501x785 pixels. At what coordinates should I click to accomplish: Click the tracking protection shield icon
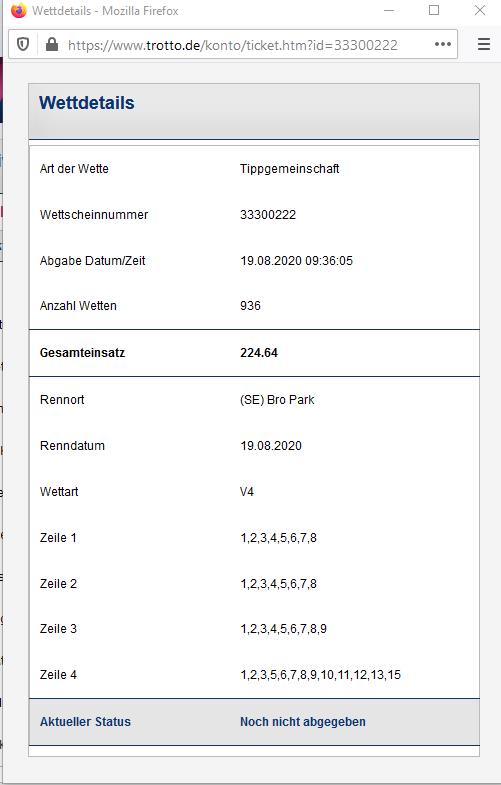23,45
